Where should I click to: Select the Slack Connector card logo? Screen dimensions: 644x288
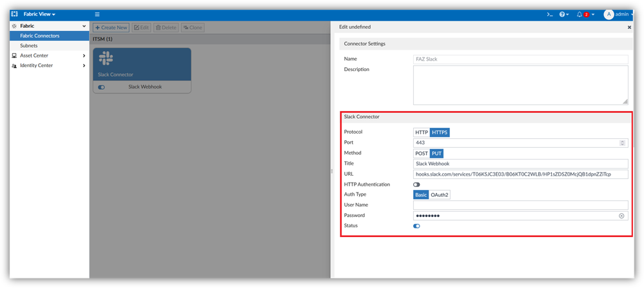pos(106,58)
